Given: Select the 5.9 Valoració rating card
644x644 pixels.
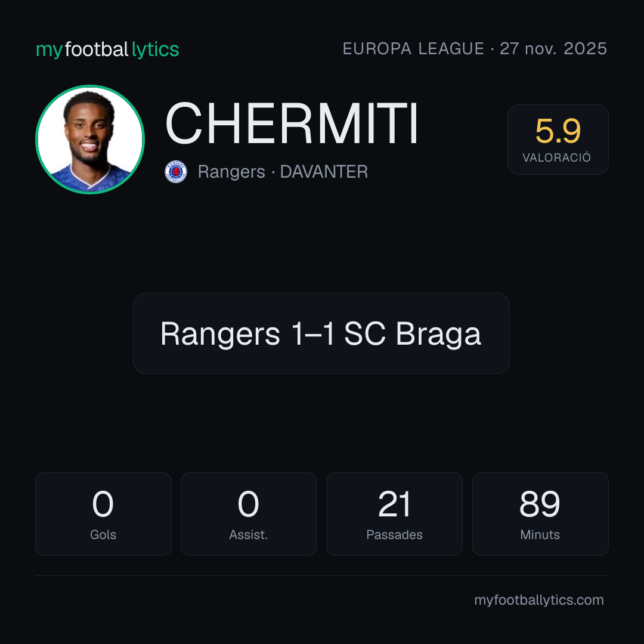Looking at the screenshot, I should pyautogui.click(x=558, y=139).
